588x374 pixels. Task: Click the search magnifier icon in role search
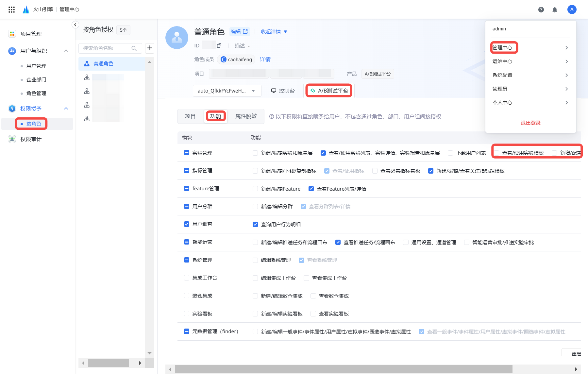click(134, 48)
